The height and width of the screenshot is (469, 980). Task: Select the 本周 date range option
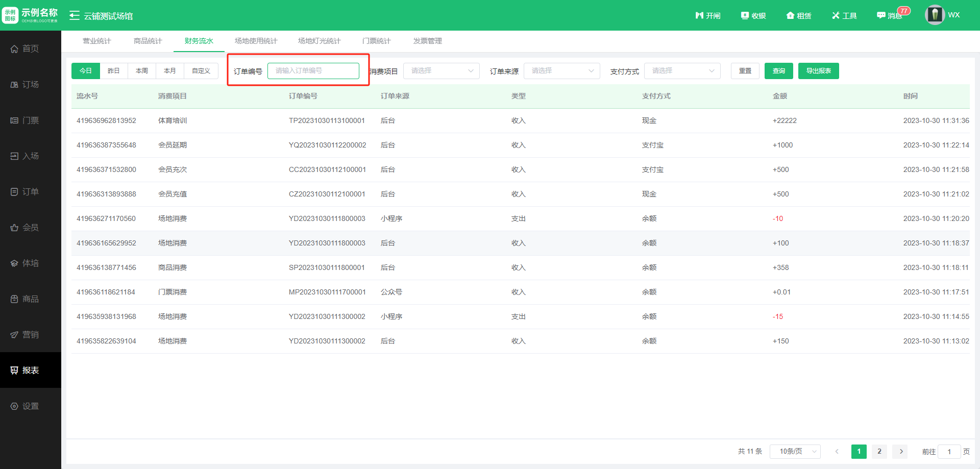click(x=142, y=71)
